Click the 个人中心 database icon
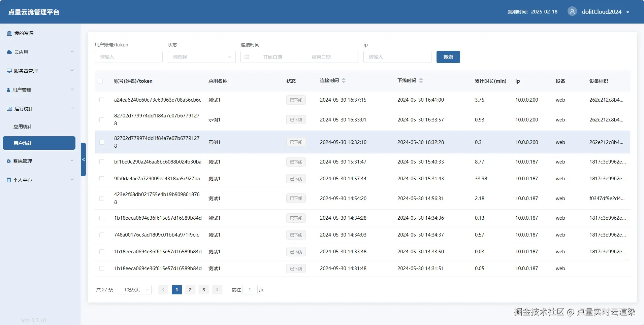 point(9,180)
